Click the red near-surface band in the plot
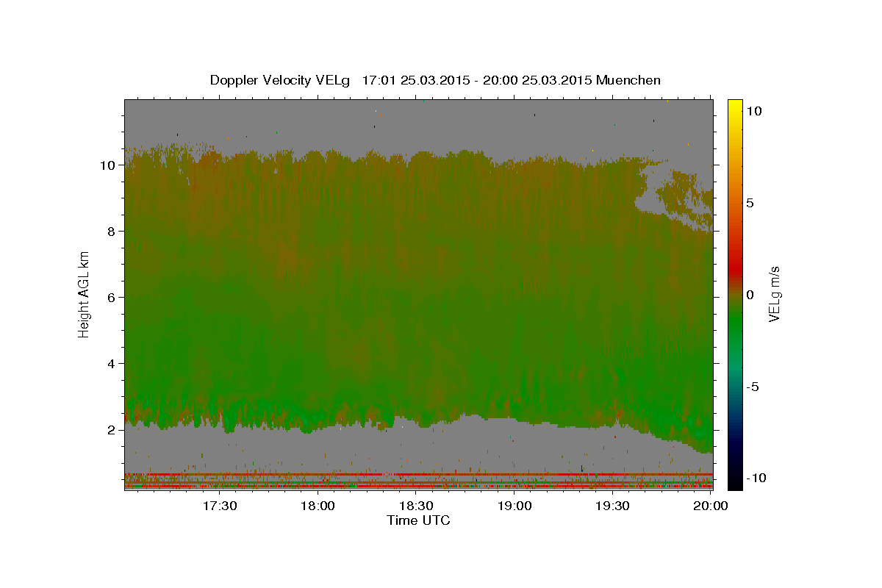Image resolution: width=882 pixels, height=588 pixels. tap(419, 475)
